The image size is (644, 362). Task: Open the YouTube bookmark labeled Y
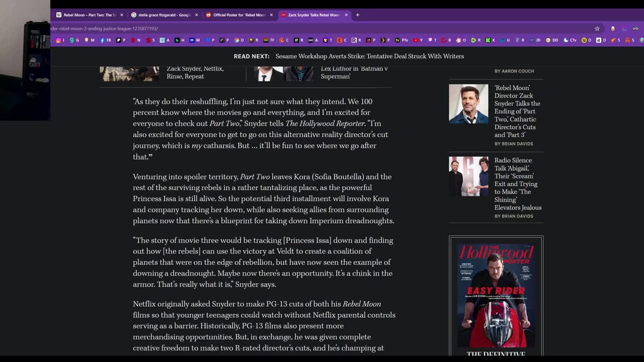point(418,40)
